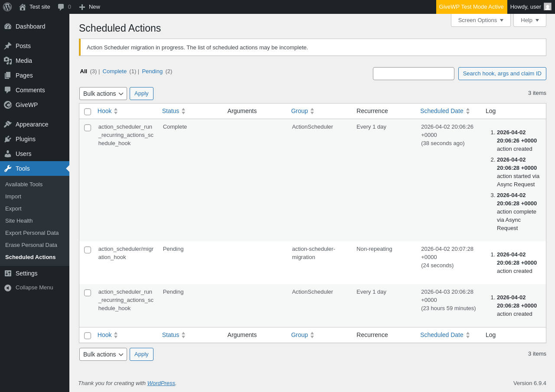Click the search input field
Screen dimensions: 555x392
pyautogui.click(x=414, y=74)
